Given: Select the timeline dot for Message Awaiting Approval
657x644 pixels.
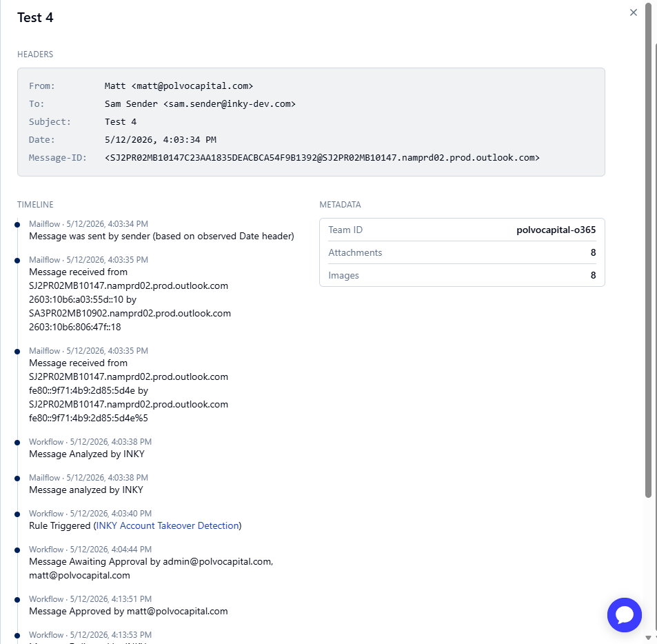Looking at the screenshot, I should coord(17,550).
